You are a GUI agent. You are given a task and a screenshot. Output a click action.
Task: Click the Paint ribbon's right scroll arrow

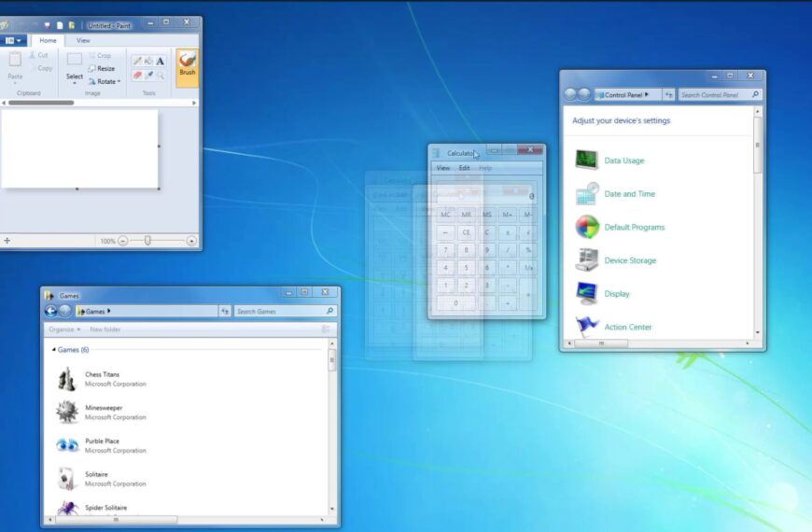click(194, 103)
